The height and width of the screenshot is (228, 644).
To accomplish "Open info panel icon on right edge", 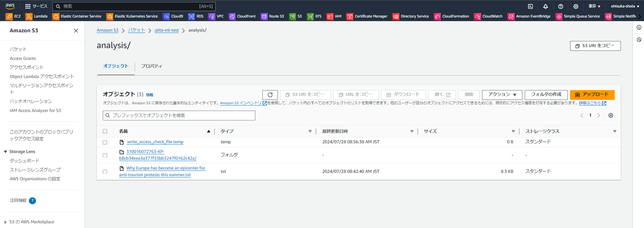I will coord(639,28).
